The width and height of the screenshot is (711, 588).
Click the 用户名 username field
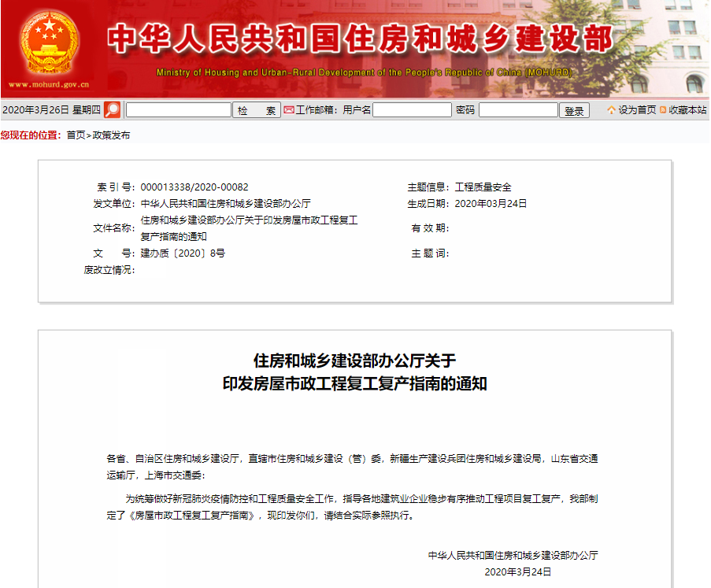[x=412, y=110]
